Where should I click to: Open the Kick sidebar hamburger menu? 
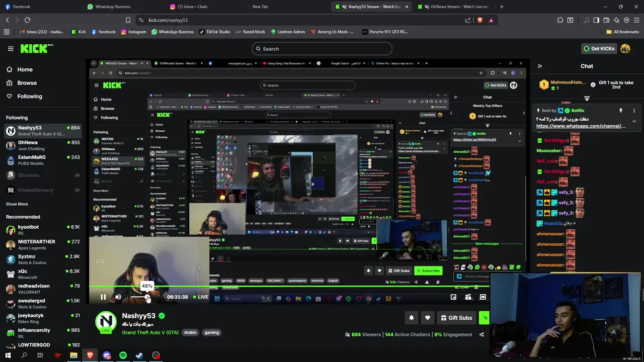tap(11, 49)
